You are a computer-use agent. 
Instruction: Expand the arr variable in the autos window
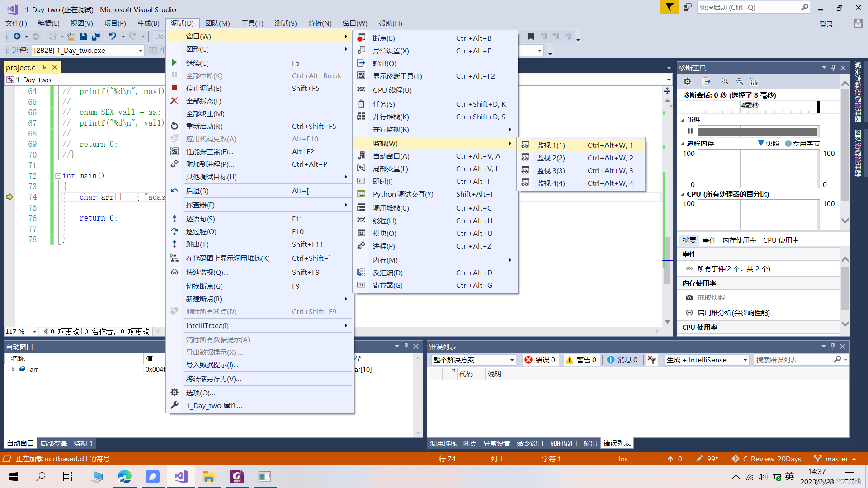click(x=13, y=370)
